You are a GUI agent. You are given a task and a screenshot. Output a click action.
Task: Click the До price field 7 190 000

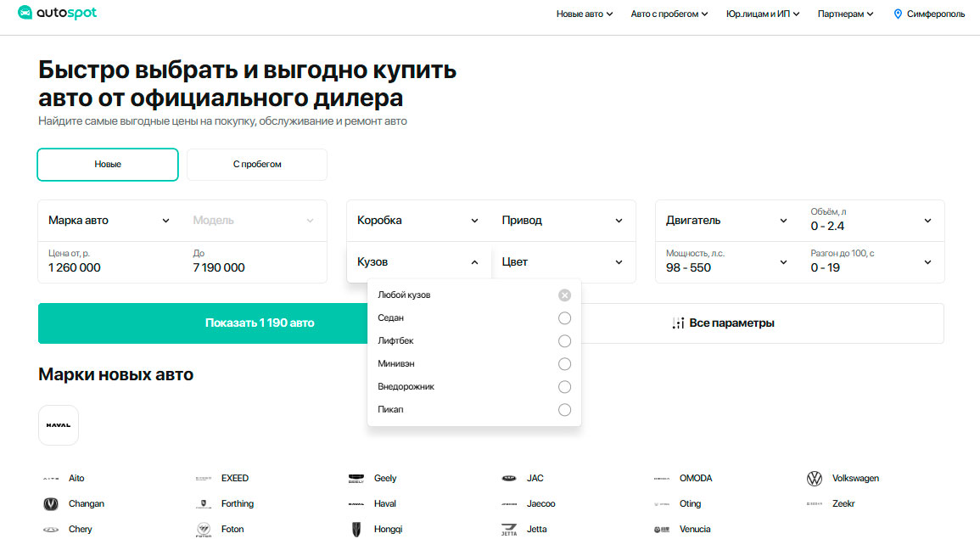255,262
